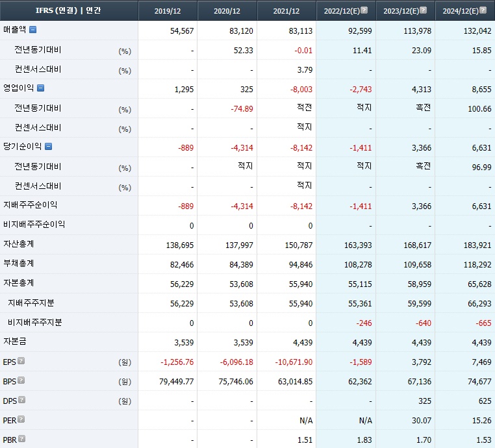Image resolution: width=495 pixels, height=448 pixels.
Task: Click non-controlling equity value -246
Action: (x=364, y=323)
